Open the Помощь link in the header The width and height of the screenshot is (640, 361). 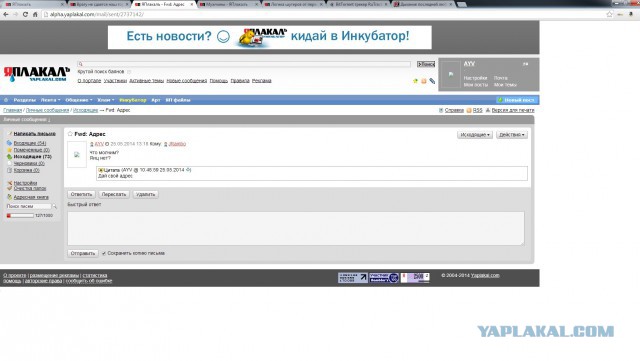pos(219,81)
